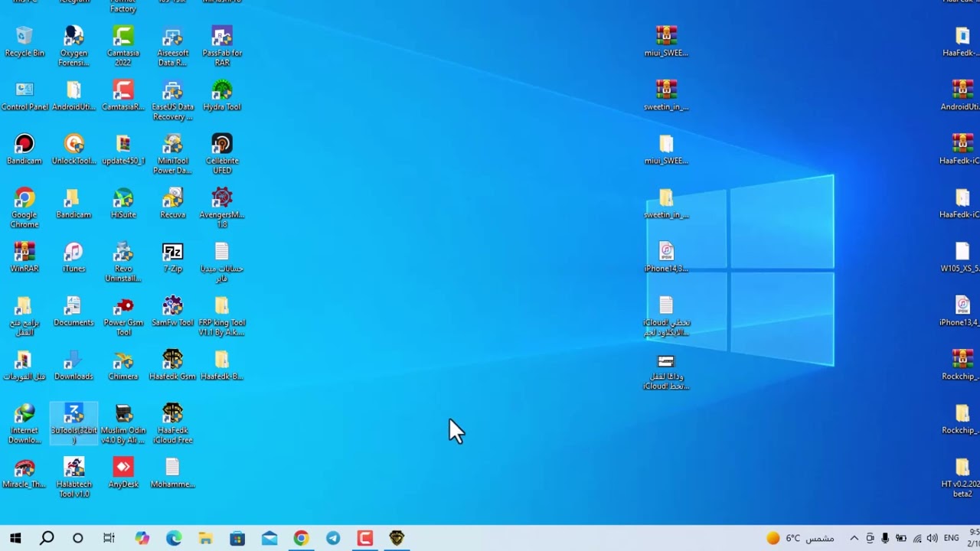Launch the Recuva shortcut
Viewport: 980px width, 551px height.
pyautogui.click(x=172, y=204)
